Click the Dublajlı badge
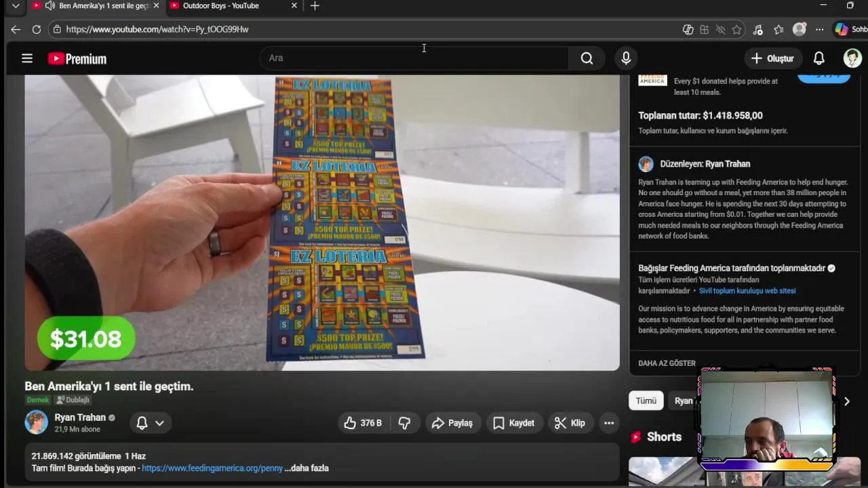 73,400
